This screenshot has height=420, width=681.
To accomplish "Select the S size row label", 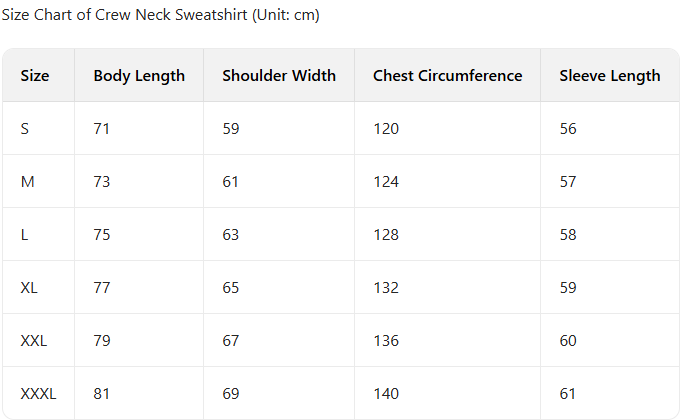I will tap(25, 129).
